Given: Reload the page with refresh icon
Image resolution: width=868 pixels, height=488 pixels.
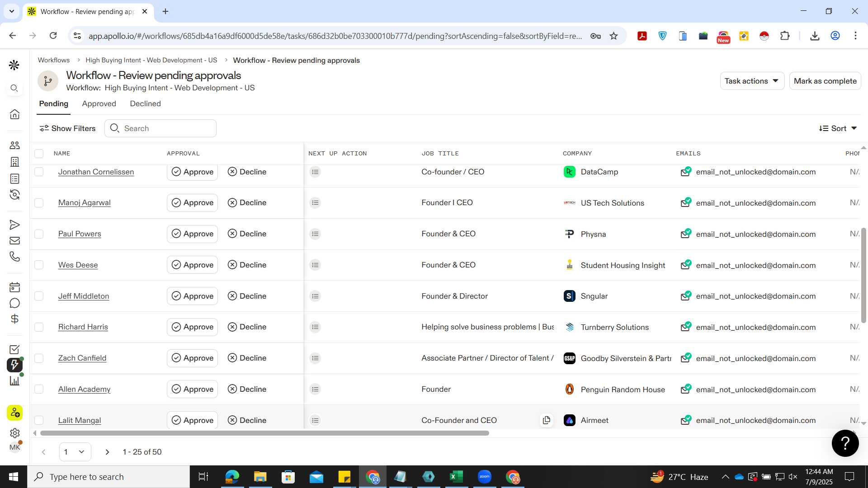Looking at the screenshot, I should coord(53,36).
